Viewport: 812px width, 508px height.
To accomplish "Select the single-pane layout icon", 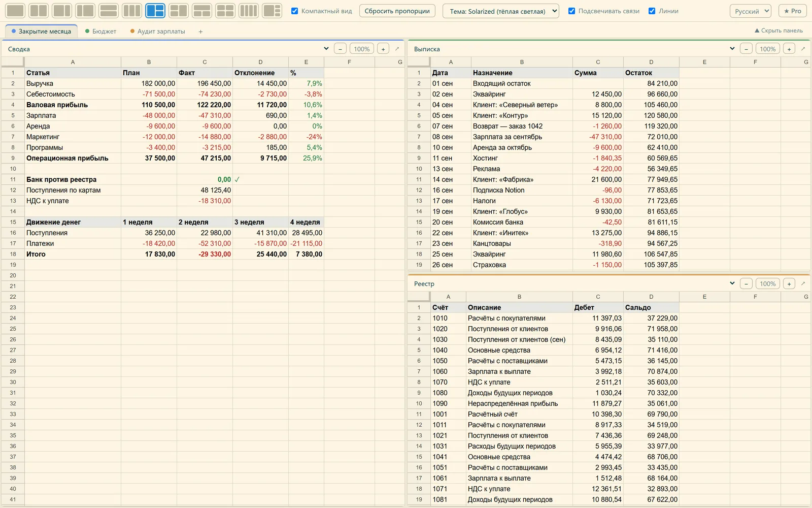I will (15, 11).
